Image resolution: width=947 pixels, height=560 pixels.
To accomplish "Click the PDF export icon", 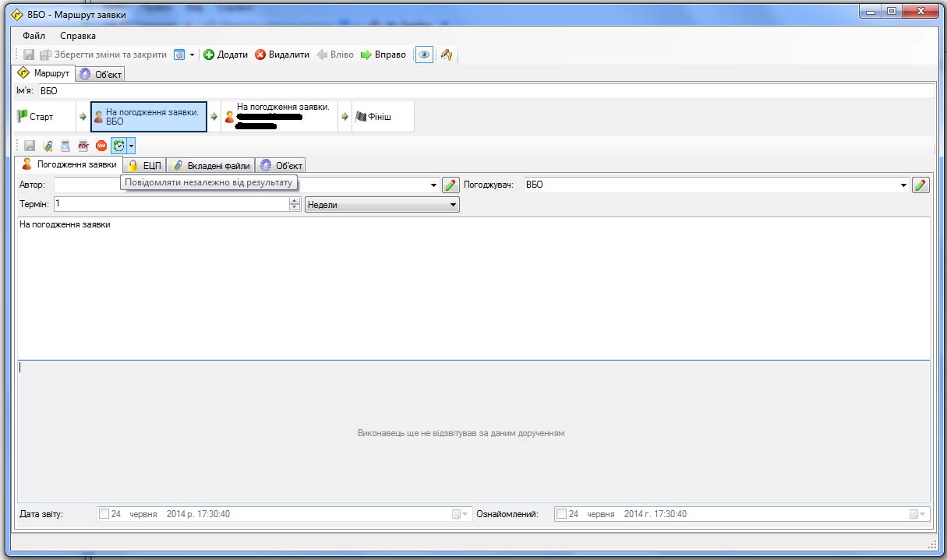I will [83, 146].
